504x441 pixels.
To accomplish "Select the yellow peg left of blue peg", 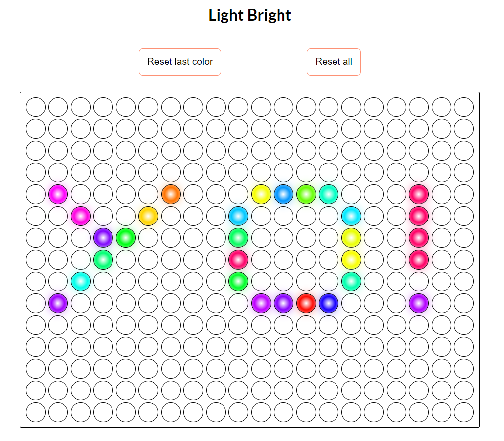I will coord(261,194).
